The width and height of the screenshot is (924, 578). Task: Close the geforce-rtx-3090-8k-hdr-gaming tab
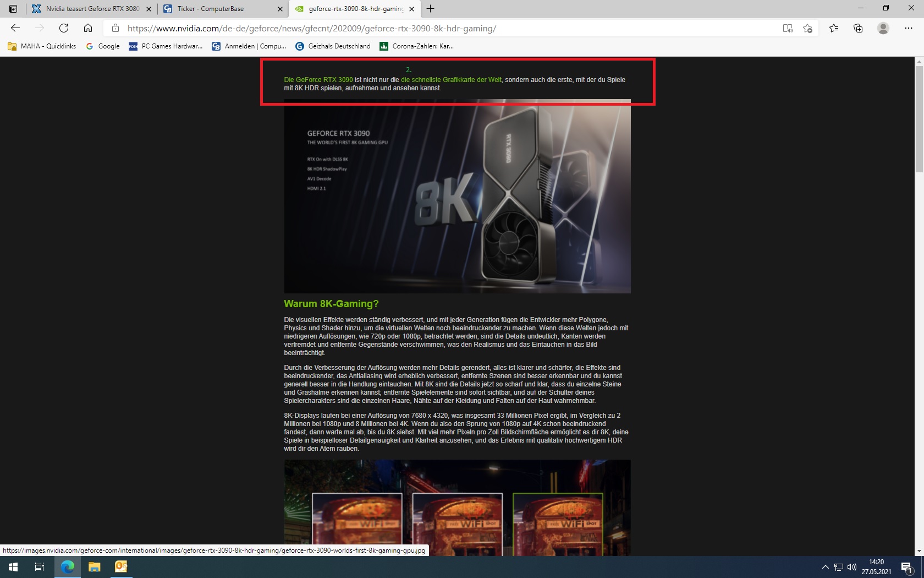pos(411,9)
